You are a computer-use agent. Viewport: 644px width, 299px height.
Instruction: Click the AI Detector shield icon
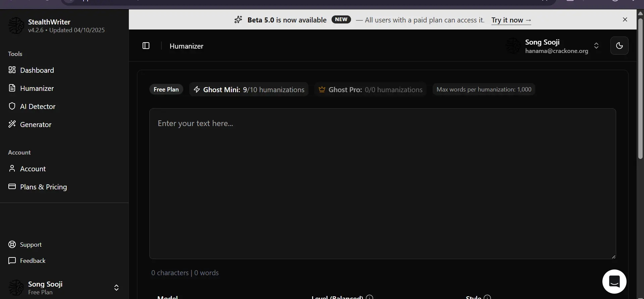coord(12,106)
